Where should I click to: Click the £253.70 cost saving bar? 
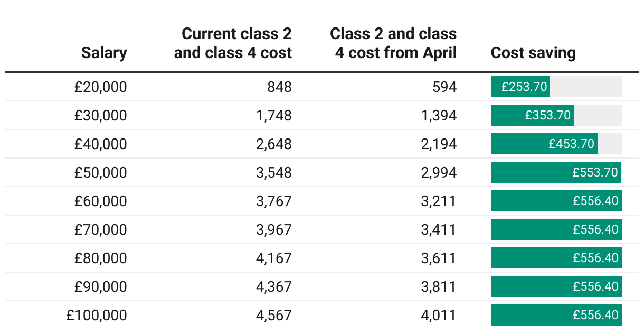(x=520, y=87)
